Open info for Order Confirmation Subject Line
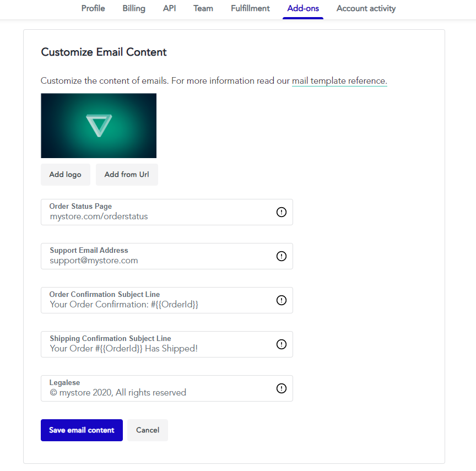This screenshot has width=476, height=471. click(x=282, y=300)
